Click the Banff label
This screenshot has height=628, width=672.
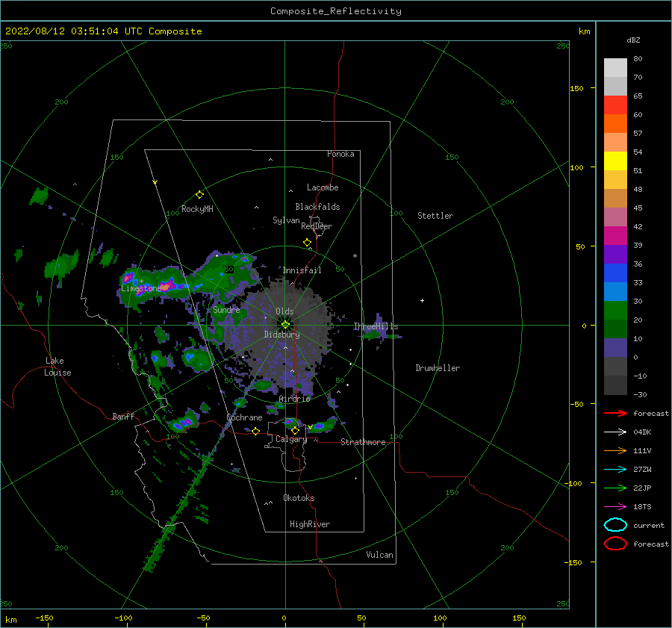(x=123, y=416)
